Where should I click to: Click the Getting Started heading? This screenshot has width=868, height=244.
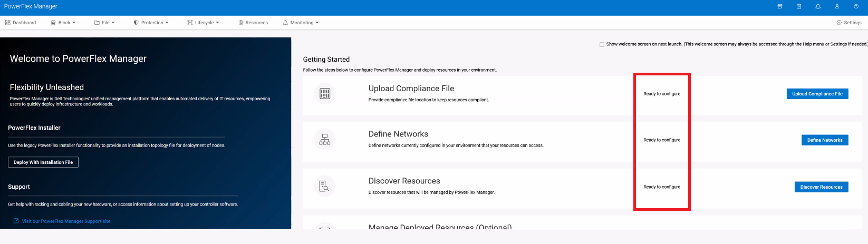326,60
